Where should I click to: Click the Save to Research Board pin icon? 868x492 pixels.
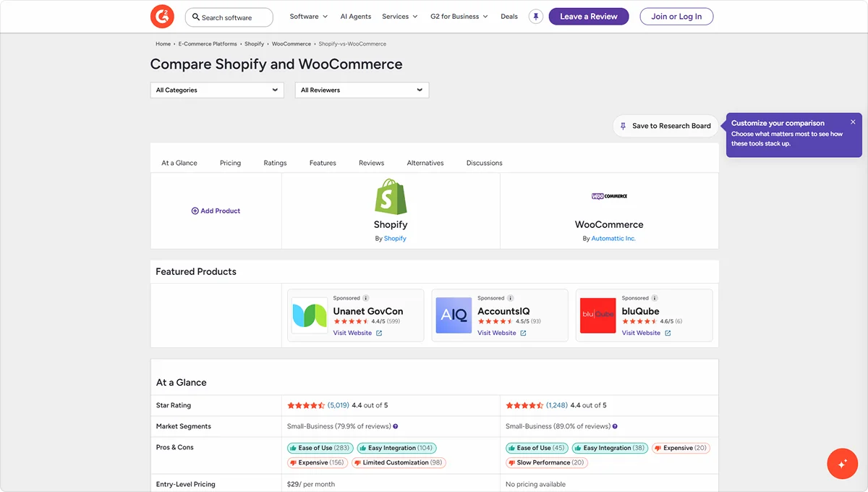point(624,126)
